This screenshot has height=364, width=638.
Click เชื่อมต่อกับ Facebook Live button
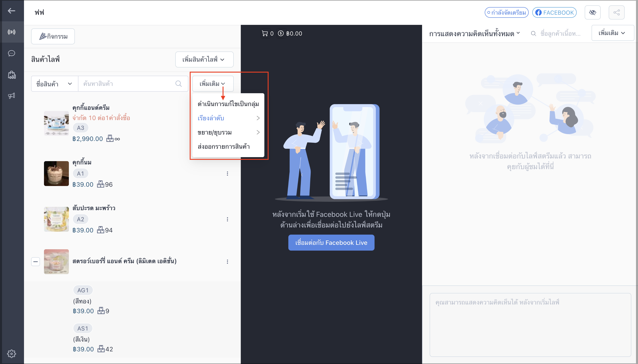click(x=331, y=243)
